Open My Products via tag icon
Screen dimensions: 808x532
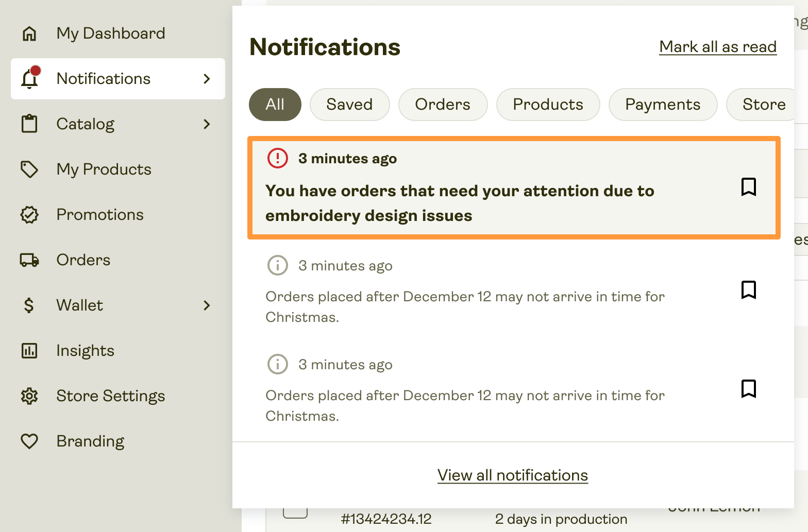[x=29, y=169]
